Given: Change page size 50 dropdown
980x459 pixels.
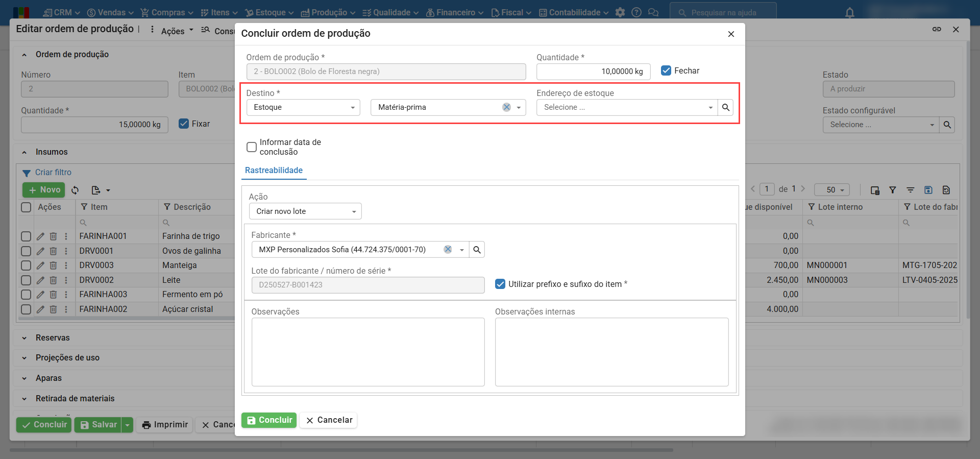Looking at the screenshot, I should click(x=832, y=190).
